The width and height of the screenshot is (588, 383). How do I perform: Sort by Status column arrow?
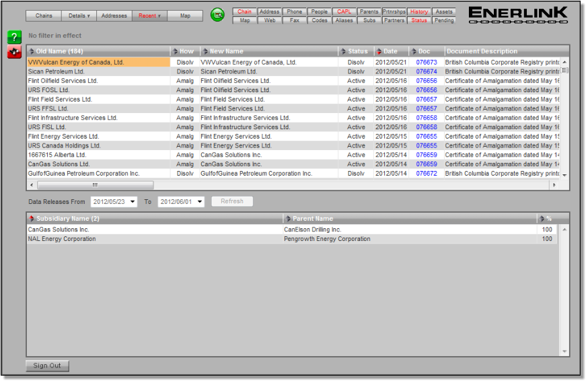point(343,51)
